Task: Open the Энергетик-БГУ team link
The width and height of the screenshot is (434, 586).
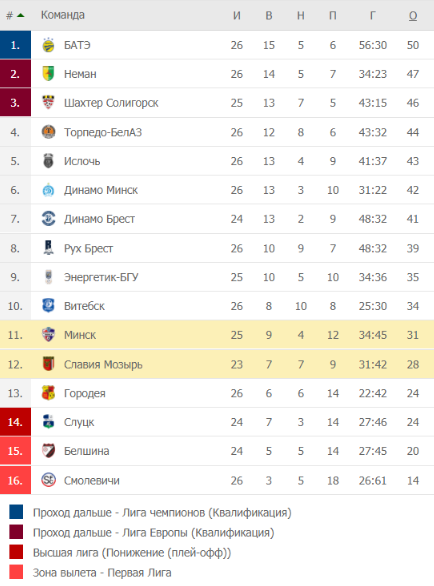Action: pyautogui.click(x=101, y=277)
